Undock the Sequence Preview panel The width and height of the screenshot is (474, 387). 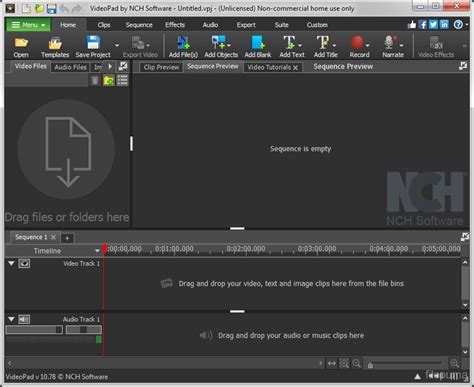(x=463, y=66)
